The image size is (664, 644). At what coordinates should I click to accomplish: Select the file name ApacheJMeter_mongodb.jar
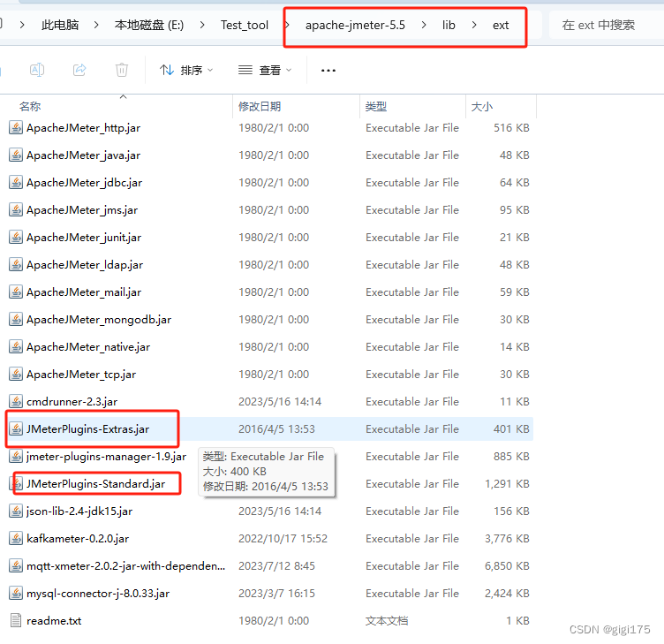pyautogui.click(x=99, y=320)
